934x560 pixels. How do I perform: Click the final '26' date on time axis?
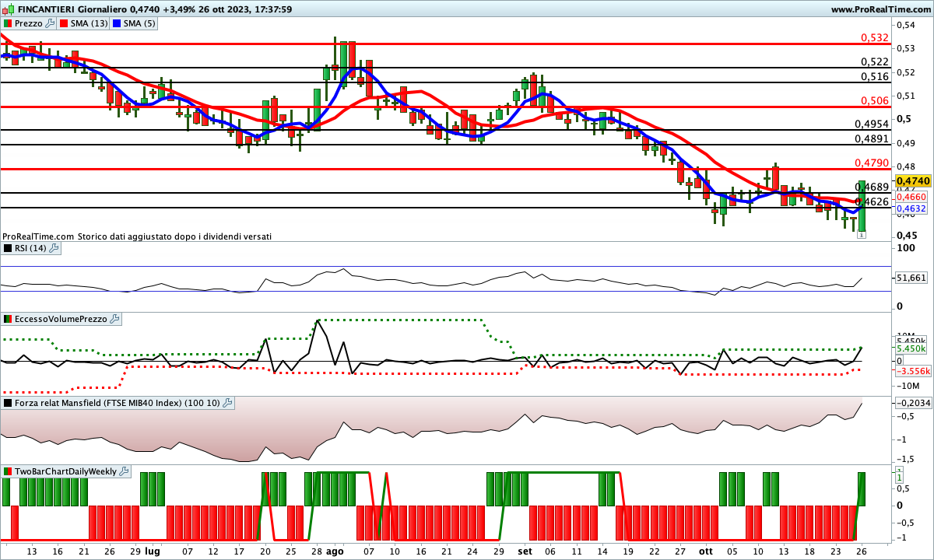point(861,551)
